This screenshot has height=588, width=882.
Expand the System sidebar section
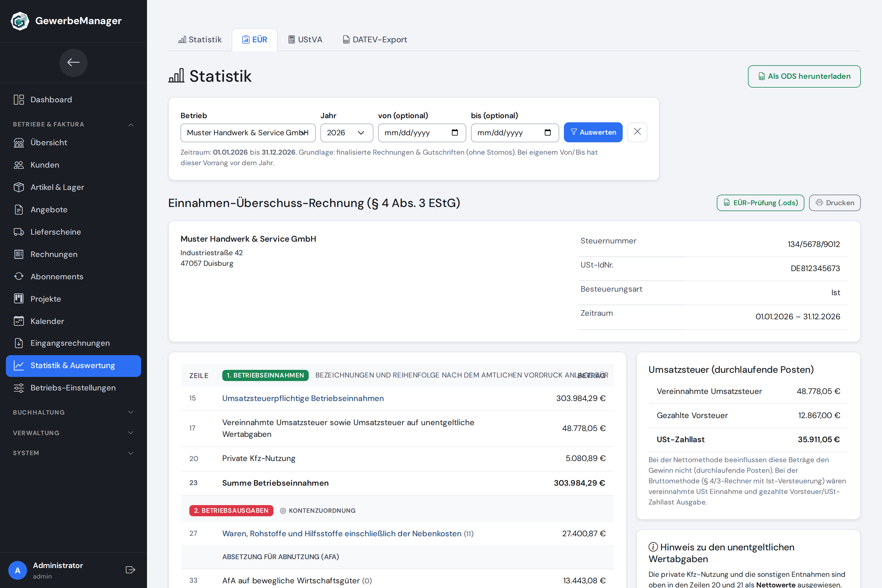pyautogui.click(x=73, y=453)
